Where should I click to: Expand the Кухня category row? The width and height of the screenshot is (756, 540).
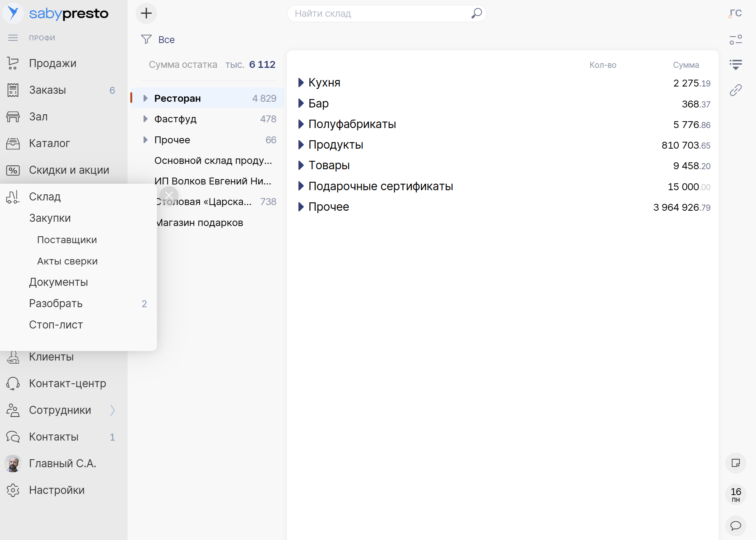[301, 83]
